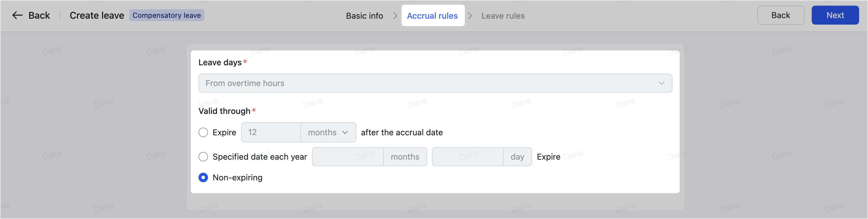Switch to the Basic info step
868x219 pixels.
point(364,15)
